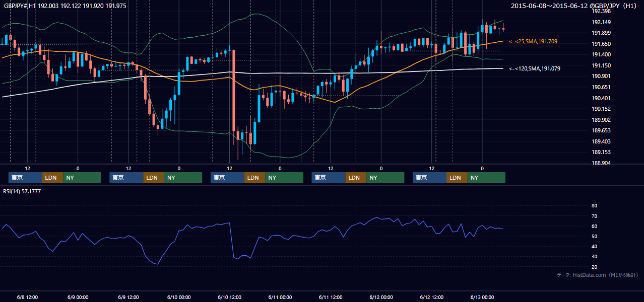The width and height of the screenshot is (644, 302).
Task: Click the RSI 30 level label
Action: 595,257
